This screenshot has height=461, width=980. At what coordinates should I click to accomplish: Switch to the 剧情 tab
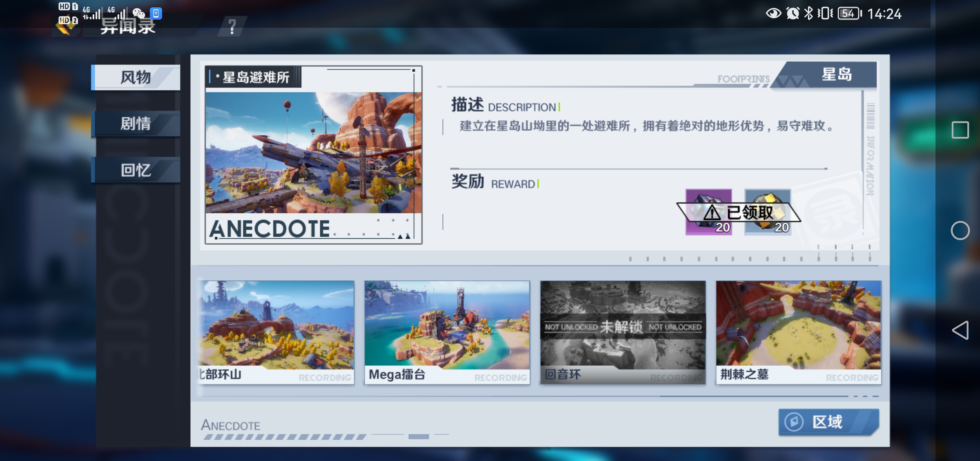click(x=136, y=123)
